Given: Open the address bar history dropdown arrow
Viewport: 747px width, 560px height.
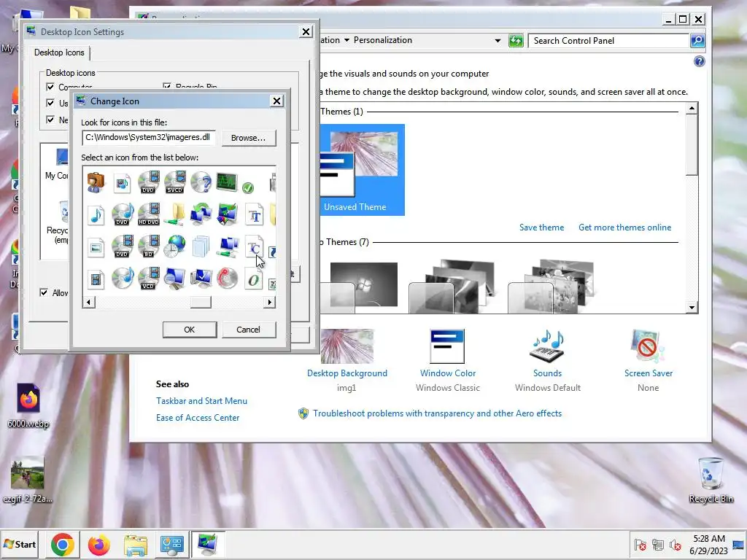Looking at the screenshot, I should (x=498, y=41).
